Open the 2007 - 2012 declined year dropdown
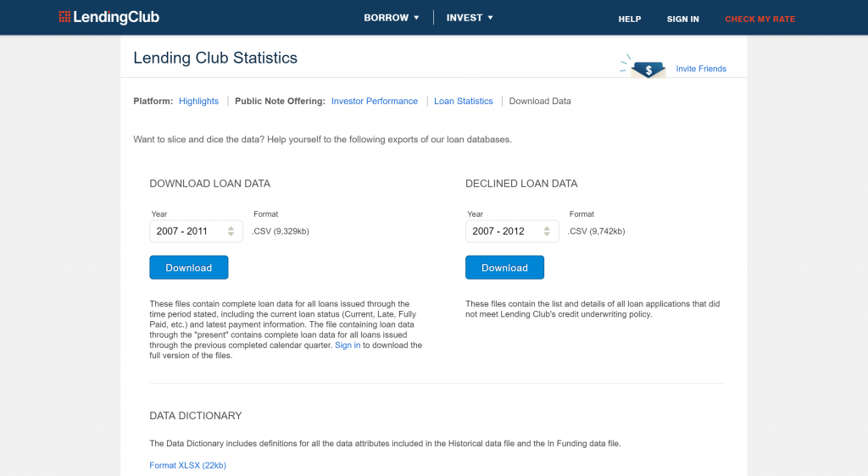The width and height of the screenshot is (868, 476). tap(512, 231)
